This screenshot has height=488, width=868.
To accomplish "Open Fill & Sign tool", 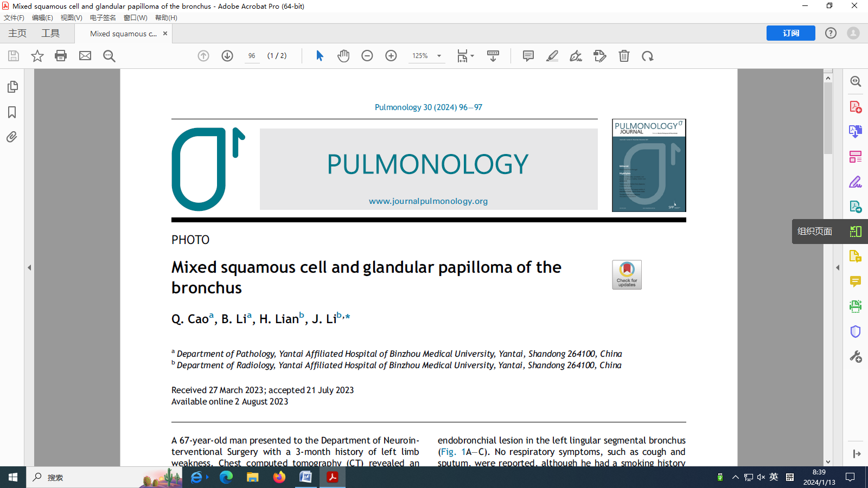I will pyautogui.click(x=856, y=182).
